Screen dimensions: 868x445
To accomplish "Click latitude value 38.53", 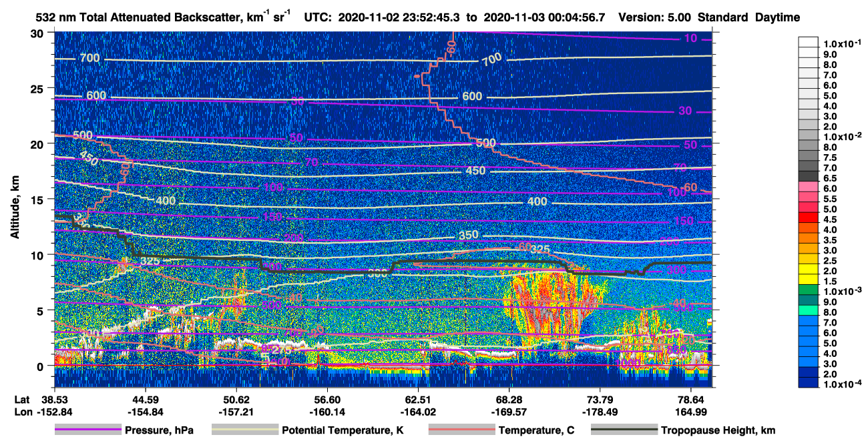I will (x=54, y=400).
